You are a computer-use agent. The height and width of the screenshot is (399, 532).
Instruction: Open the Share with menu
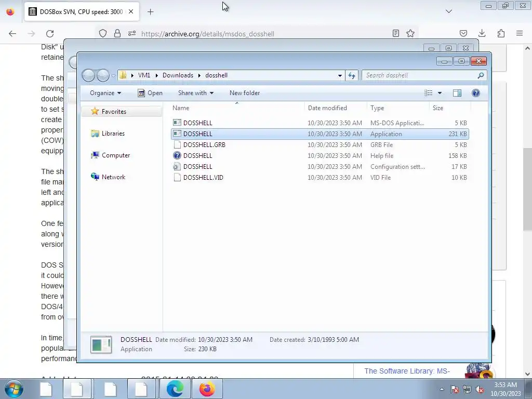(x=196, y=93)
